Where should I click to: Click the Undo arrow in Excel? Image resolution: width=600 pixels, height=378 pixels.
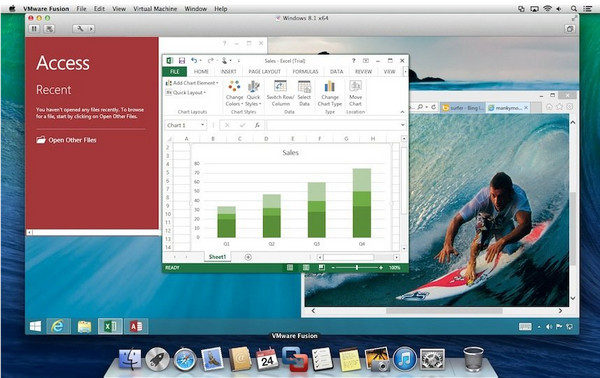point(194,60)
